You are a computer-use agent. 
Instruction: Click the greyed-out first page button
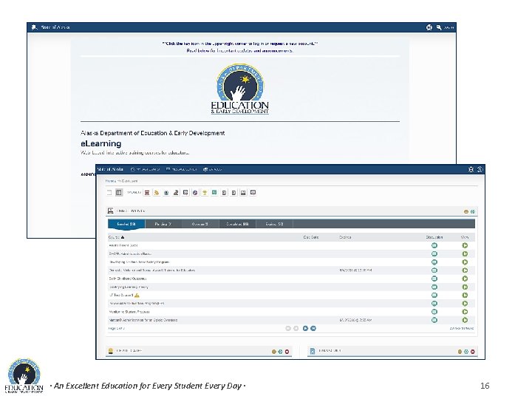[288, 328]
